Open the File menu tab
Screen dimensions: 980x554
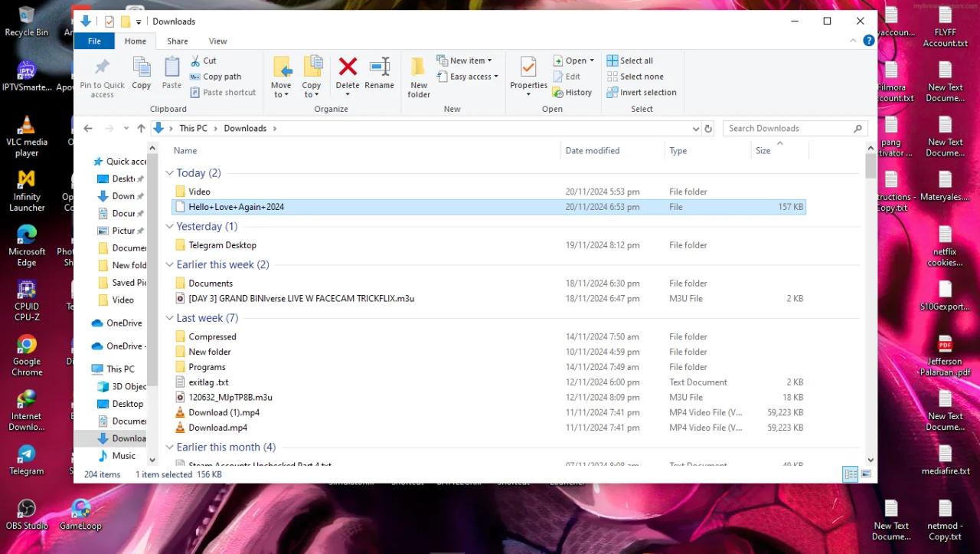click(94, 41)
